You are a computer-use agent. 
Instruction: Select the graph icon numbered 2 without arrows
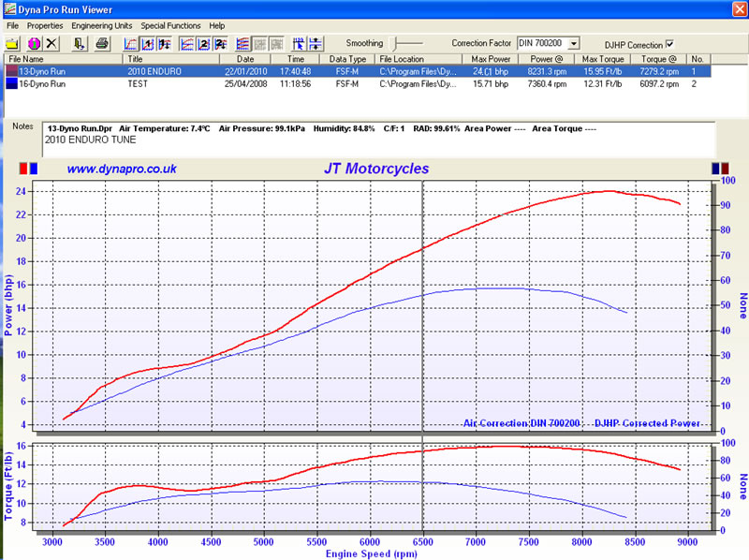pyautogui.click(x=203, y=44)
